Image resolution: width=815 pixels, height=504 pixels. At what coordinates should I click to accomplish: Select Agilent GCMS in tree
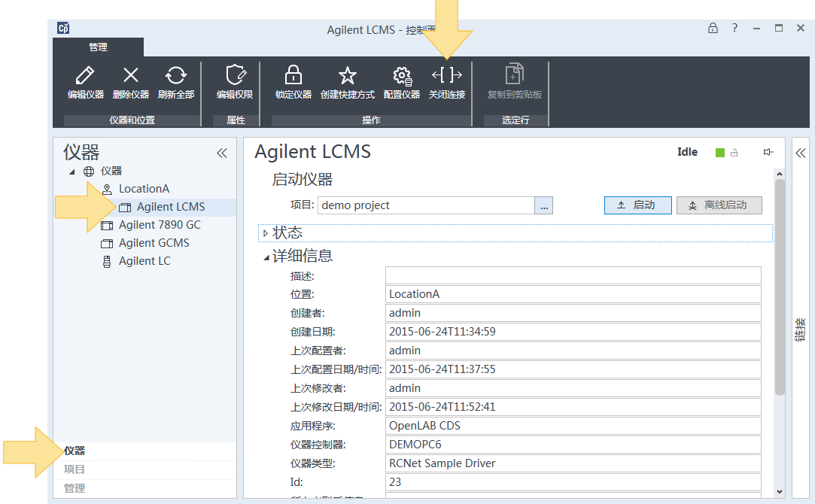pos(154,243)
